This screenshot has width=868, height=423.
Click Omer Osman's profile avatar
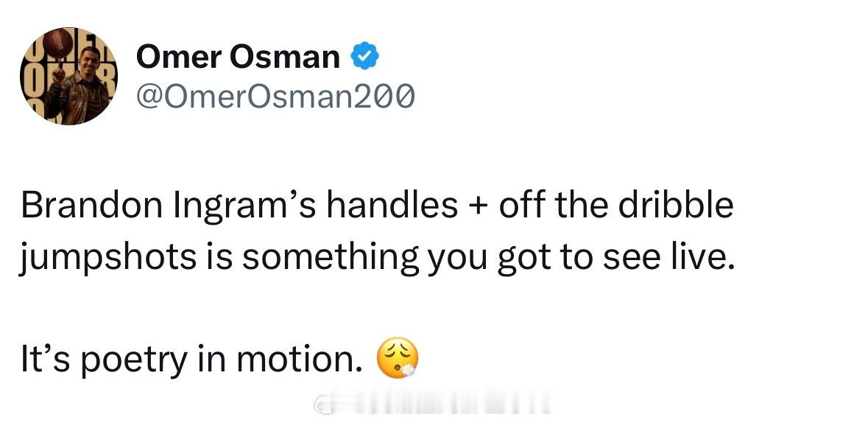[x=68, y=76]
